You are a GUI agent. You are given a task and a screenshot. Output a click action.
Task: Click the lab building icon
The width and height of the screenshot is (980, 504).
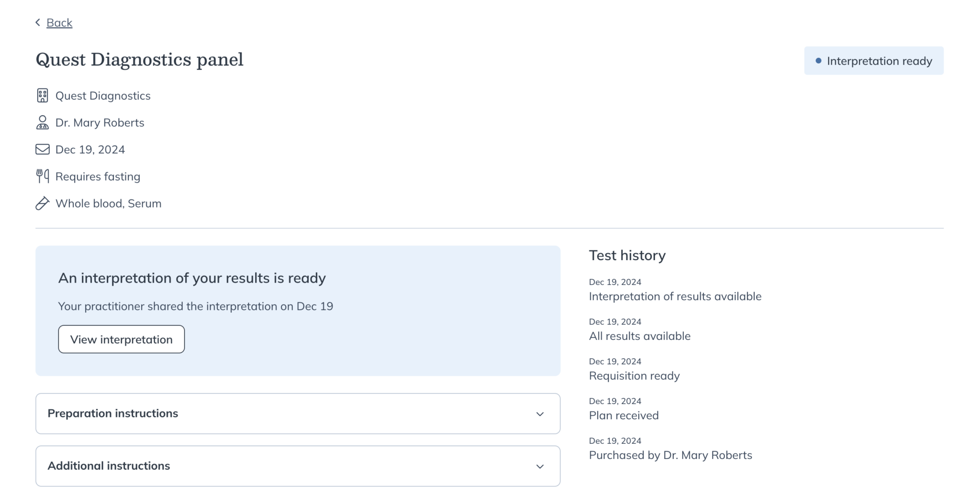click(x=43, y=96)
